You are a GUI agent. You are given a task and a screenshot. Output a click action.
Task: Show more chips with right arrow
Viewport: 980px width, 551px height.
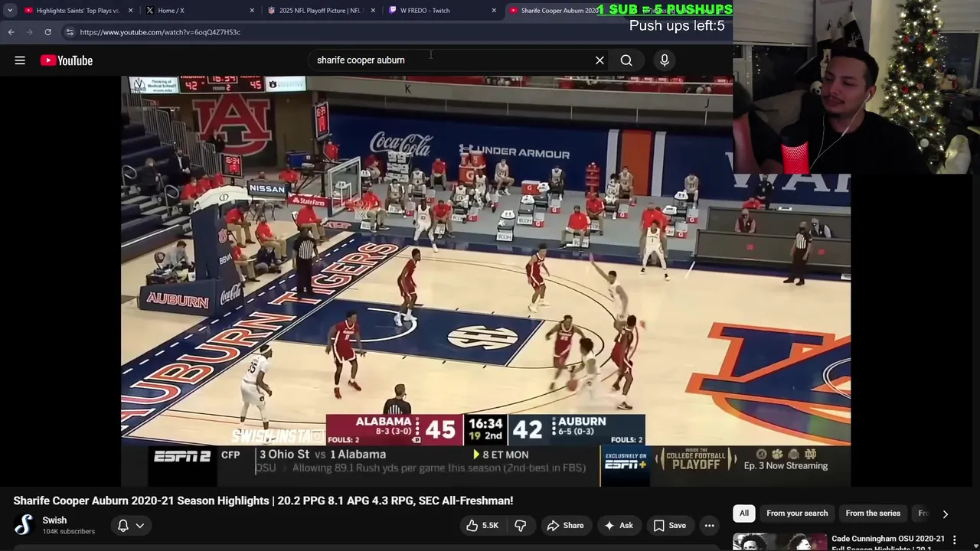945,514
